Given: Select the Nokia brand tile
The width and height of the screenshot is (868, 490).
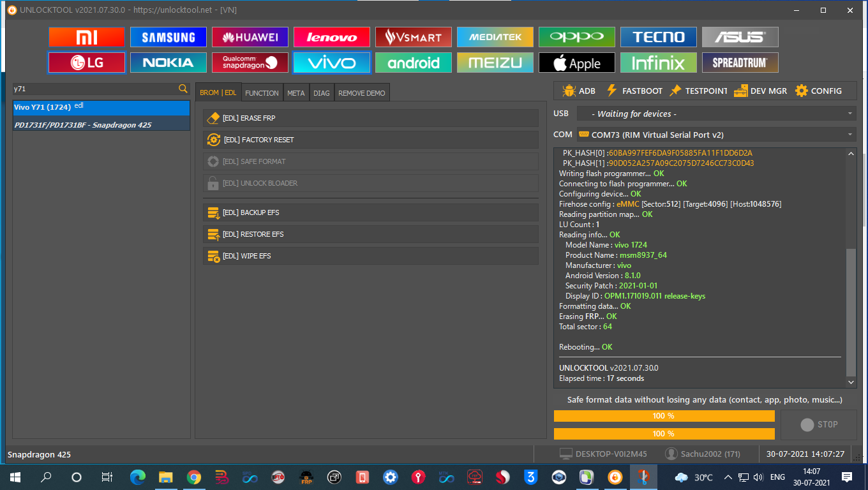Looking at the screenshot, I should (168, 63).
